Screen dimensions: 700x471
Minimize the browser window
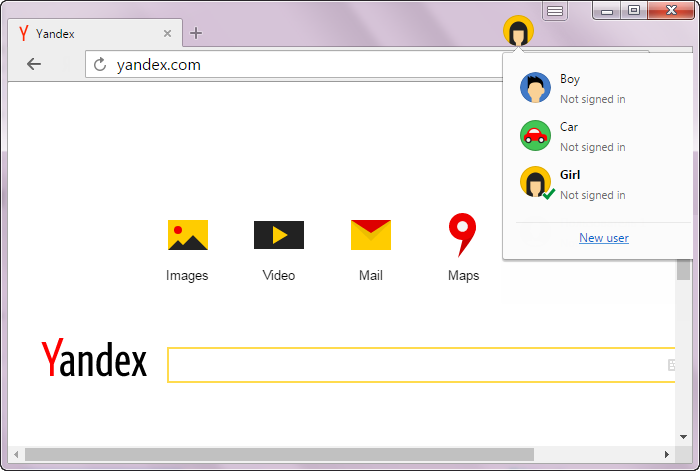pyautogui.click(x=606, y=11)
